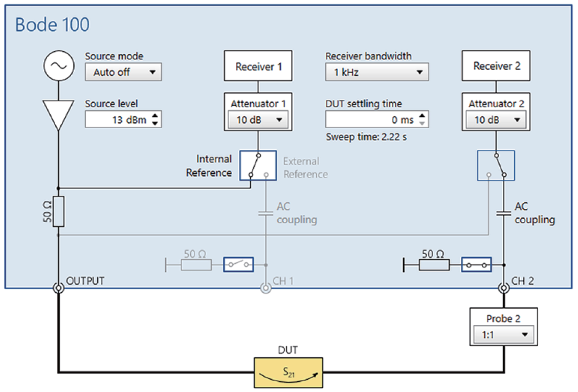Viewport: 578px width, 392px height.
Task: Click the CH 1 connector port symbol
Action: click(266, 288)
